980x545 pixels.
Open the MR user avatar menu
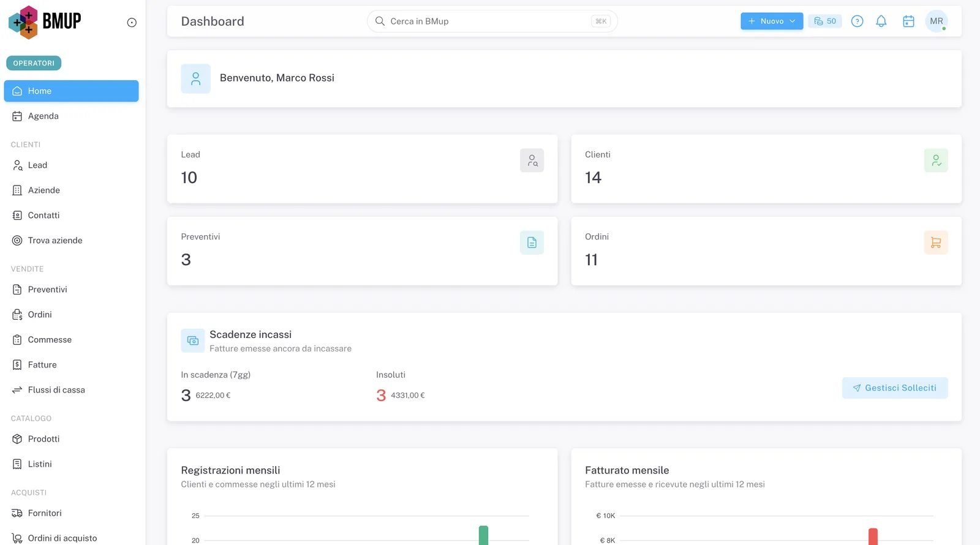[937, 21]
